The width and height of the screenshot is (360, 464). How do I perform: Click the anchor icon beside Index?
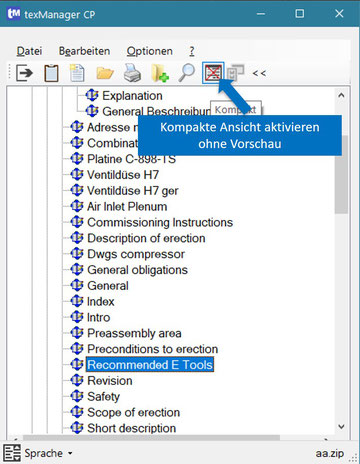point(77,301)
